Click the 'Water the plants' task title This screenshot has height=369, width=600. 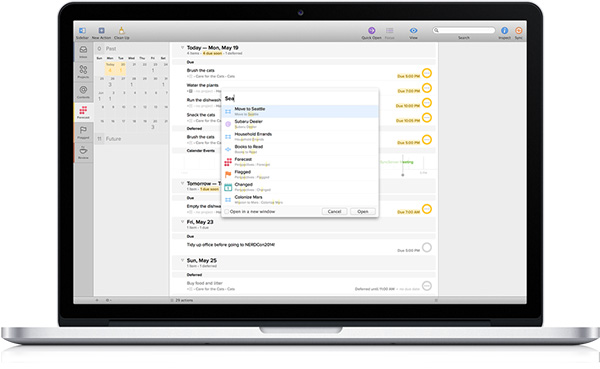[x=202, y=85]
